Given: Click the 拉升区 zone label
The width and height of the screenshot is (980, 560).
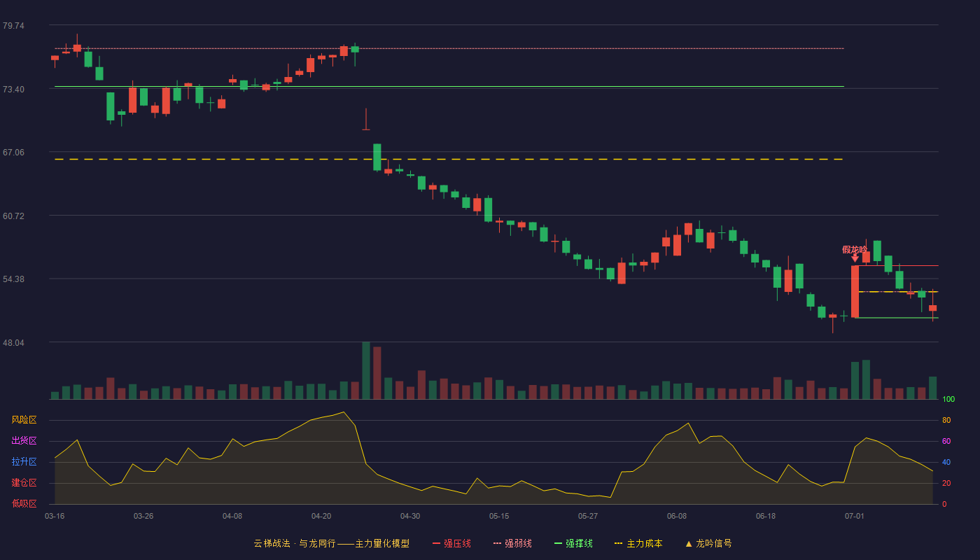Looking at the screenshot, I should pos(24,462).
